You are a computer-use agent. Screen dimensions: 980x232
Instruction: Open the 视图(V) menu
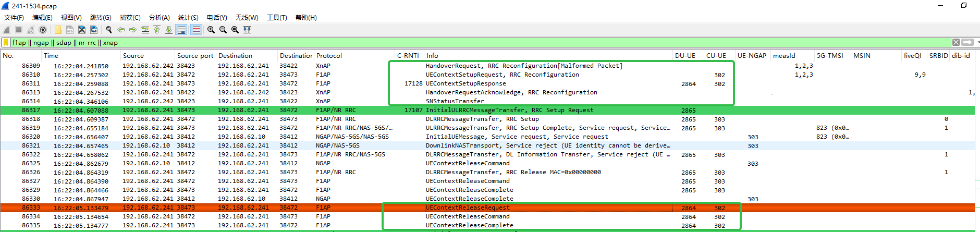[x=71, y=18]
